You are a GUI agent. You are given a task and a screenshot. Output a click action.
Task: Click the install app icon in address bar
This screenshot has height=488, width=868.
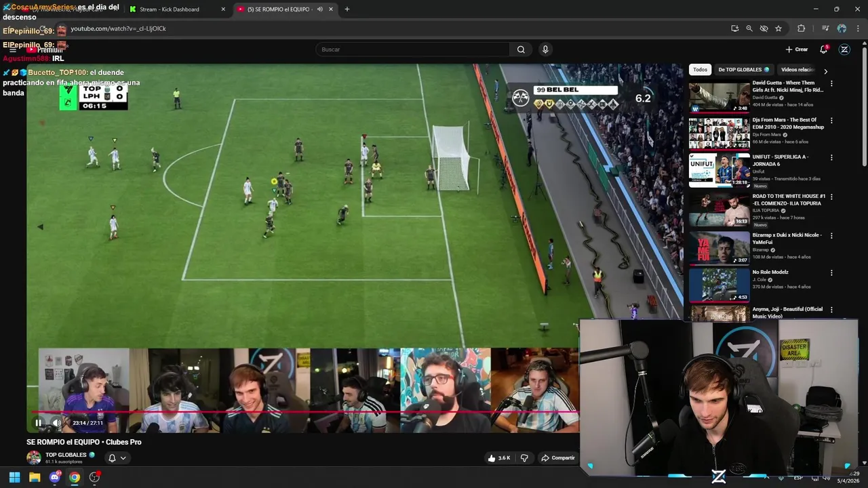coord(735,28)
